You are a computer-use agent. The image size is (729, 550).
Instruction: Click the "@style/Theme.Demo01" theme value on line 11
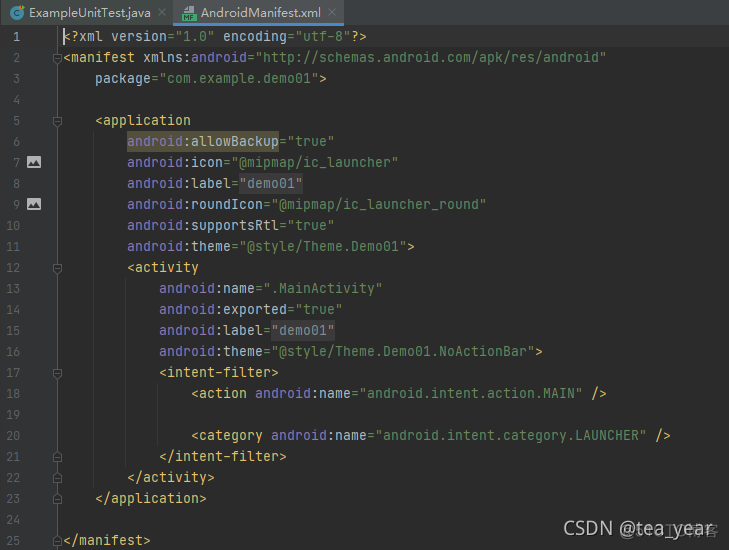pyautogui.click(x=323, y=246)
